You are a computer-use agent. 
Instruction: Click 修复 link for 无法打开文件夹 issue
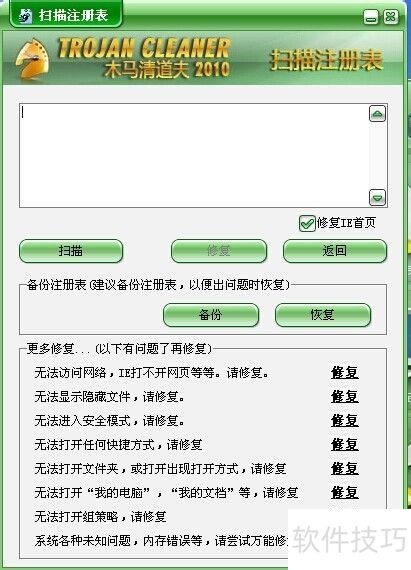pyautogui.click(x=344, y=469)
